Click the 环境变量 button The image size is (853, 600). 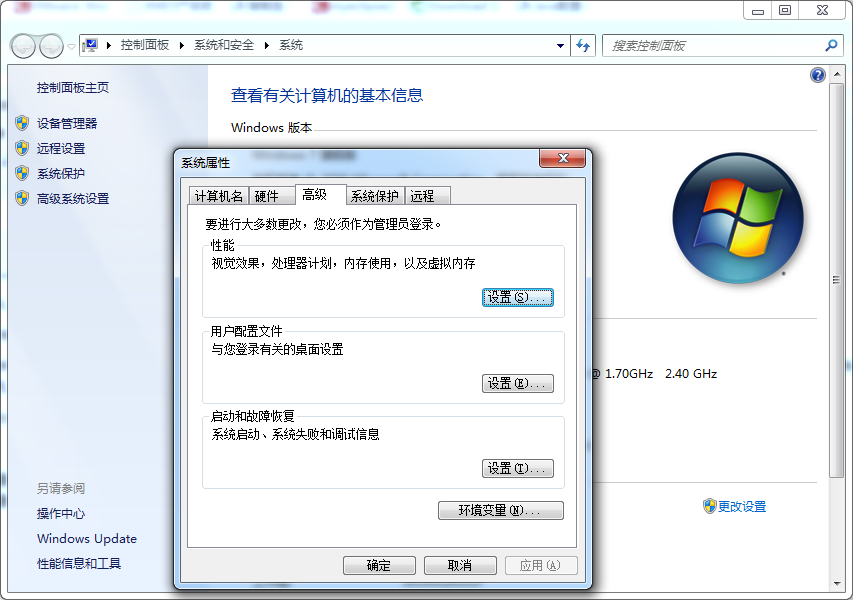pyautogui.click(x=501, y=510)
